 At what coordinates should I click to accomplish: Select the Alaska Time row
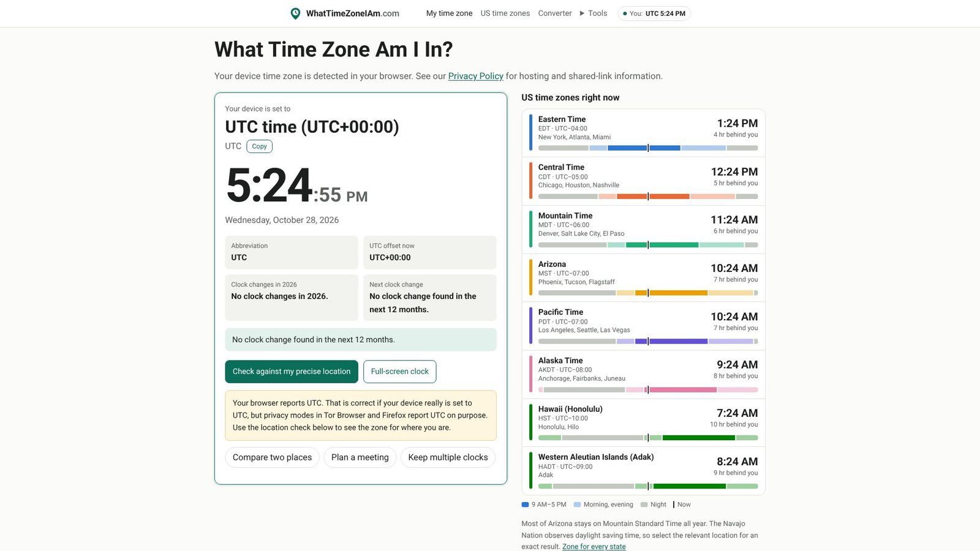click(643, 375)
